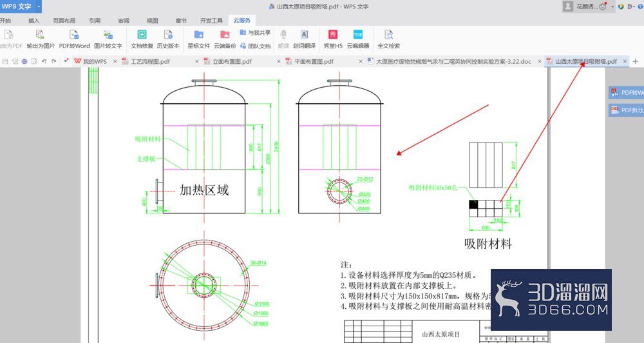Click note line 设备材料选择厚度为5mm的Q235材质
This screenshot has height=343, width=644.
tap(409, 275)
